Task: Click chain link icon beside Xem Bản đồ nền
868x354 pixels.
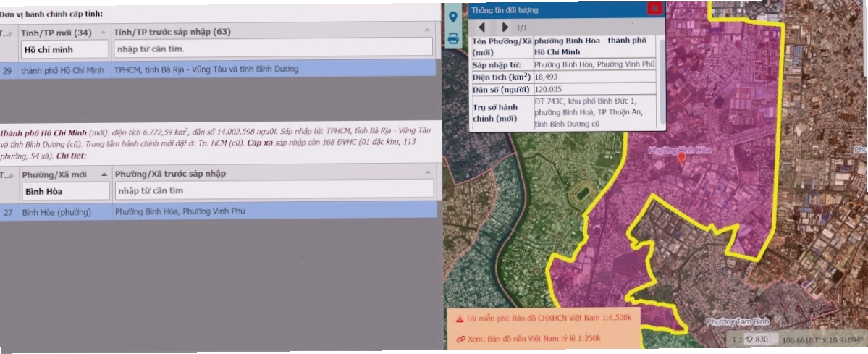Action: (x=460, y=339)
